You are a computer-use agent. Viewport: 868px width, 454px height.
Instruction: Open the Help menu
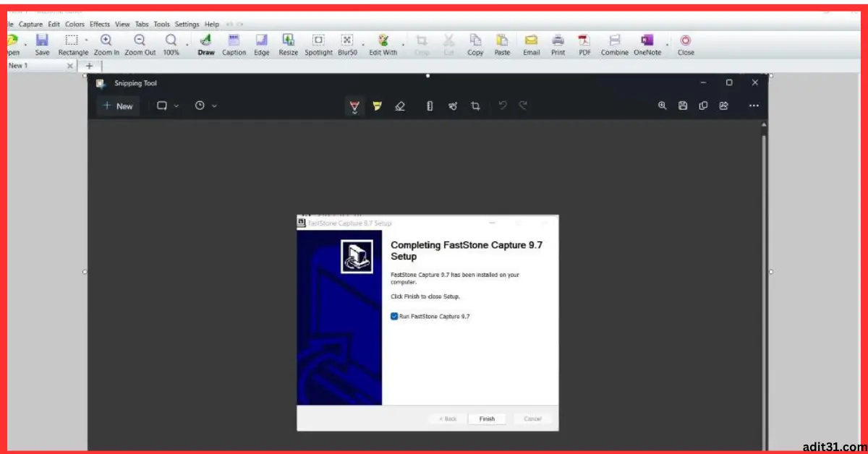211,25
